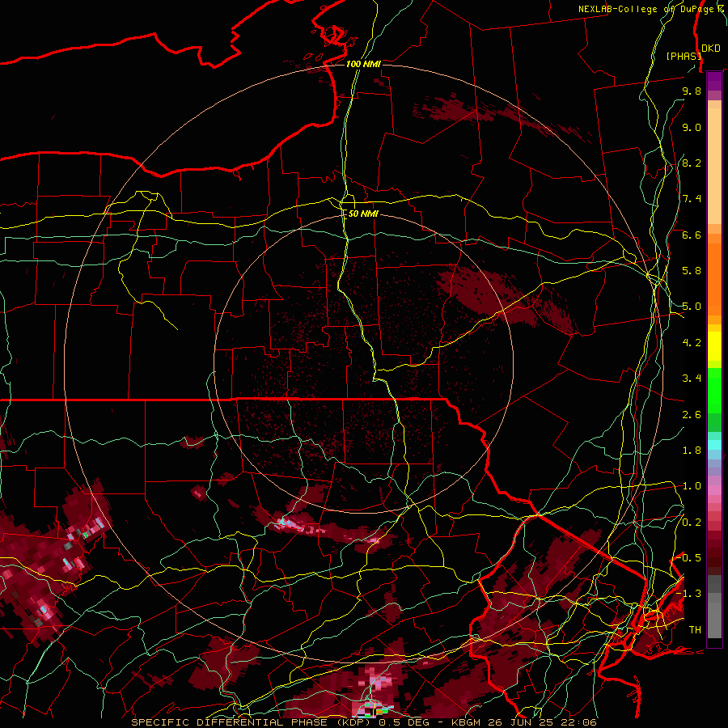Click the TH label on color scale
The width and height of the screenshot is (728, 728).
(695, 630)
